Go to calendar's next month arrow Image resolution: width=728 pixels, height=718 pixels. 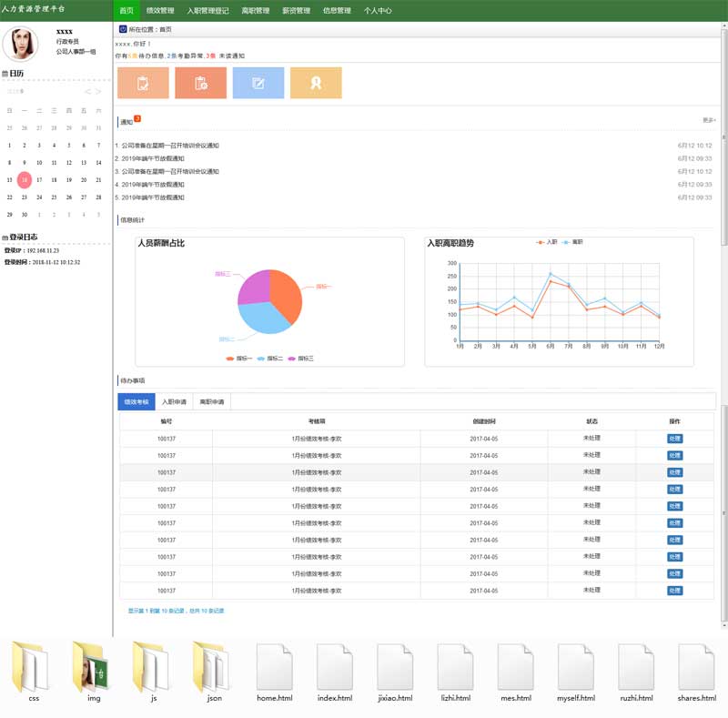[98, 92]
